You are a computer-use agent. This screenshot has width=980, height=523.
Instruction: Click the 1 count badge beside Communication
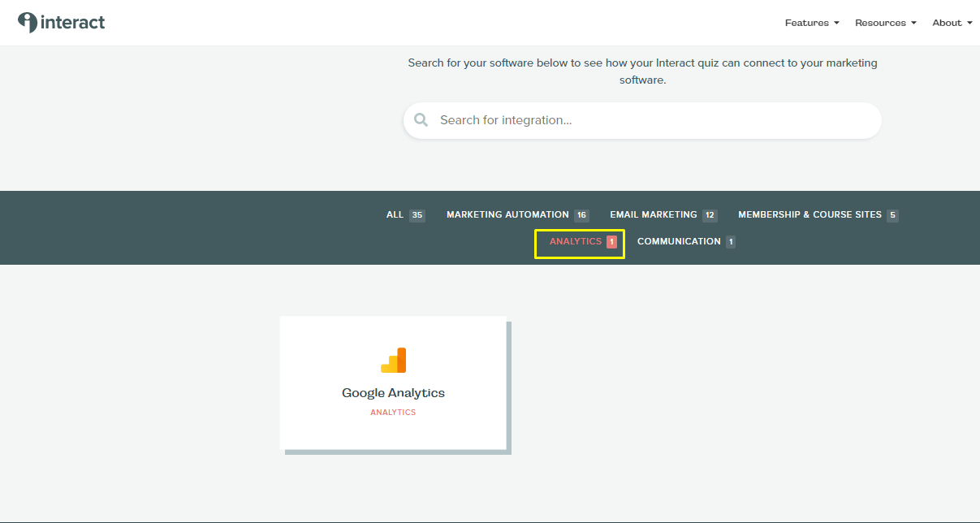click(x=731, y=242)
